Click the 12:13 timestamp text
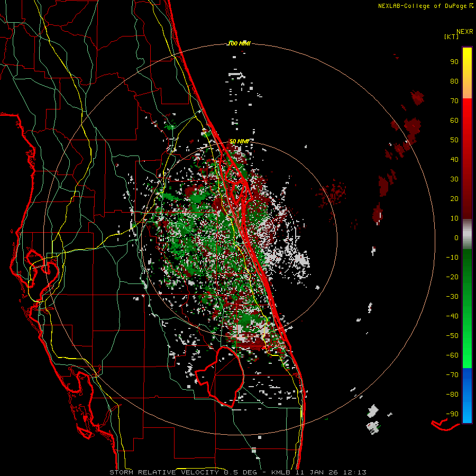476x476 pixels. point(355,472)
